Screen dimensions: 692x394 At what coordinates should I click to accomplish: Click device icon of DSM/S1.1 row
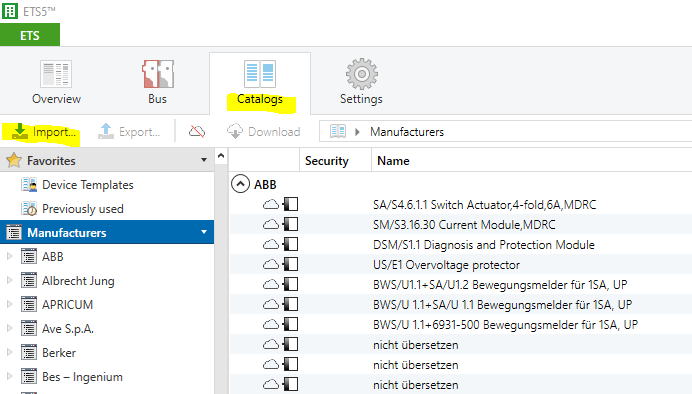click(290, 244)
